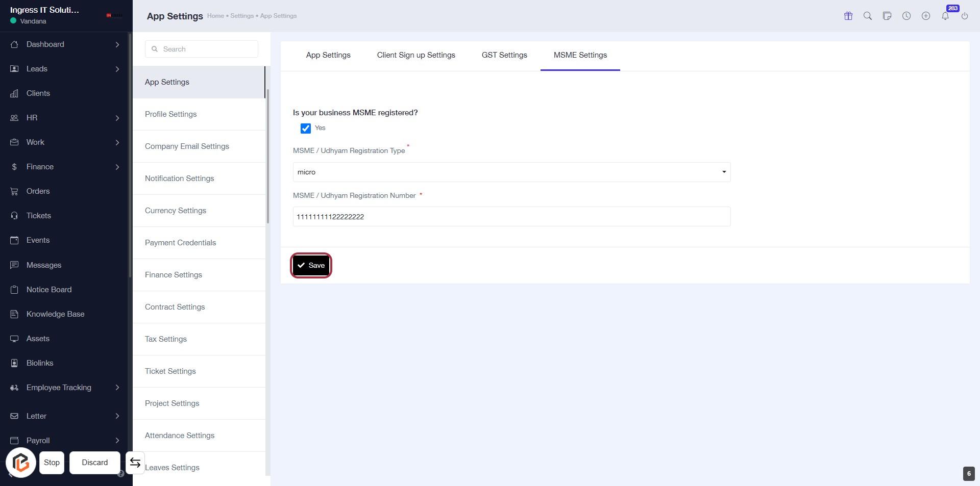Uncheck the MSME registered Yes checkbox

(306, 129)
